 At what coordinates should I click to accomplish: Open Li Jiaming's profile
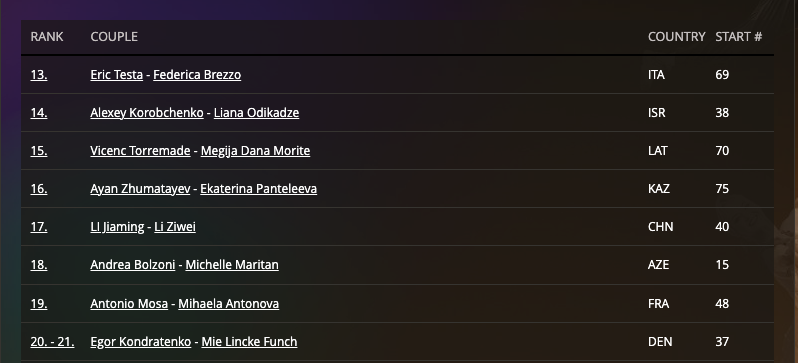(x=117, y=227)
